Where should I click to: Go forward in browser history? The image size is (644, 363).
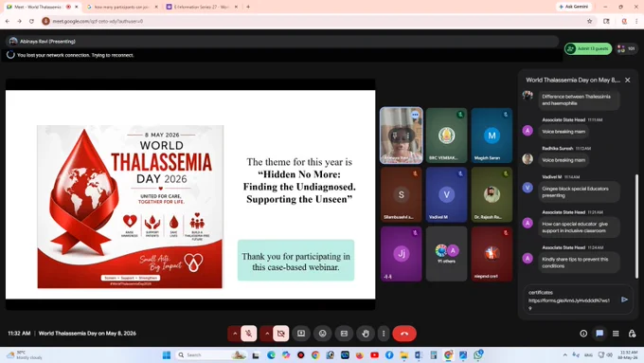pos(19,21)
